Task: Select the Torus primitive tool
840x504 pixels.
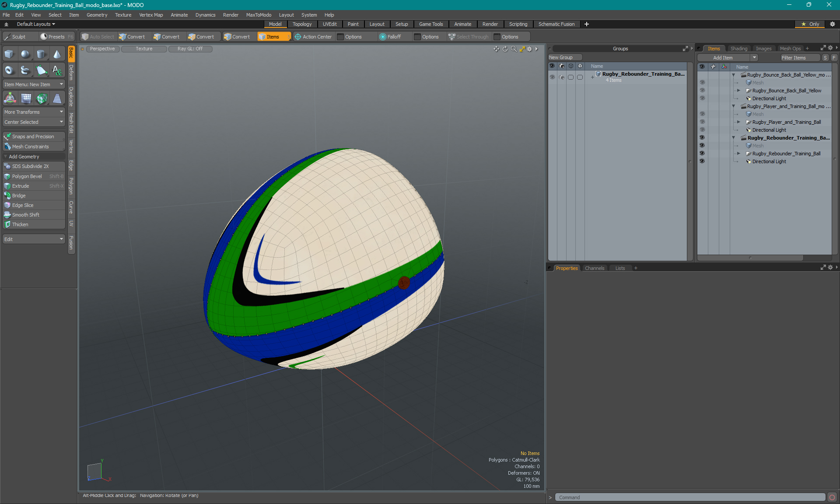Action: 10,70
